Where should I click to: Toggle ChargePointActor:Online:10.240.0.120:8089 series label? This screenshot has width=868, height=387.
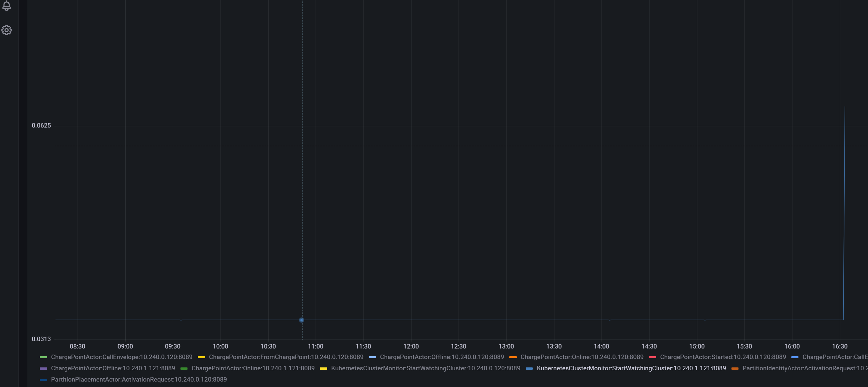[582, 357]
